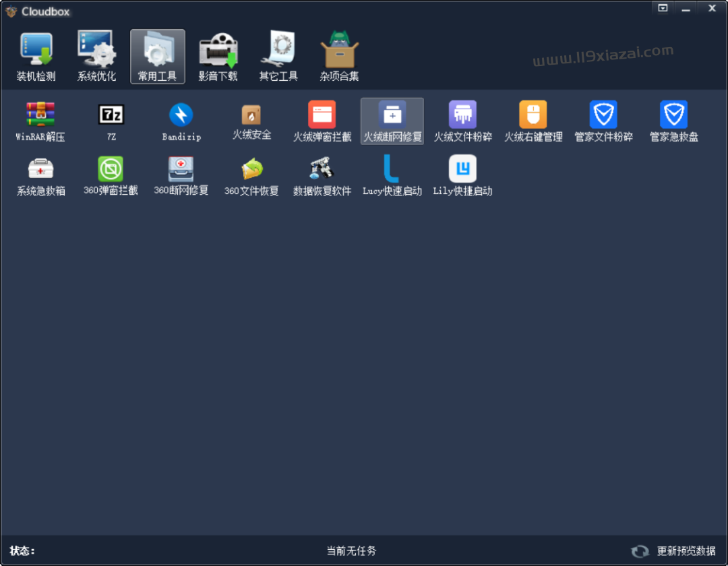Viewport: 728px width, 566px height.
Task: Close the Cloudbox window
Action: 712,8
